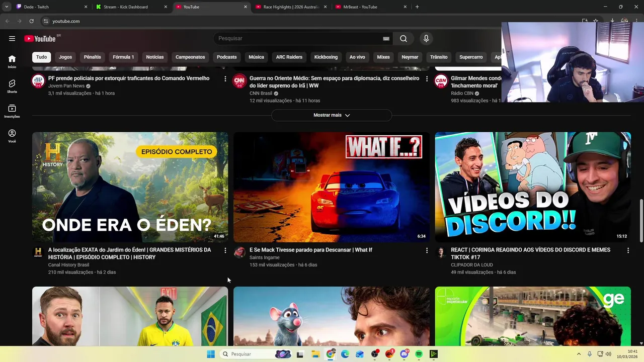Select the Tudo filter chip
Viewport: 644px width, 362px height.
(42, 57)
